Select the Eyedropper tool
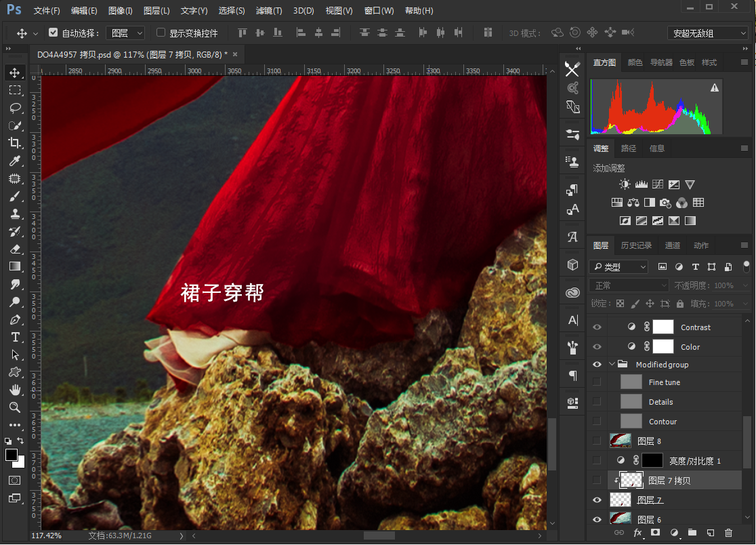Image resolution: width=756 pixels, height=545 pixels. [x=14, y=161]
